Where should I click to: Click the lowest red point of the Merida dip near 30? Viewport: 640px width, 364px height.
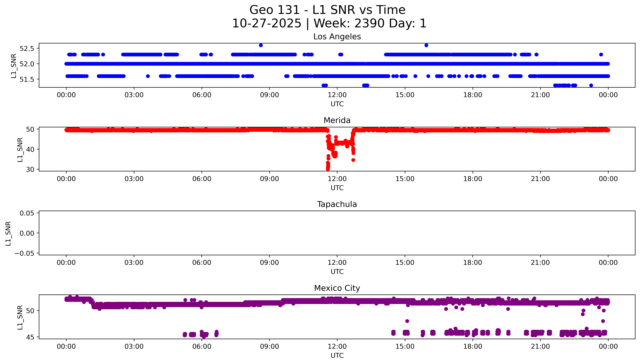point(328,169)
